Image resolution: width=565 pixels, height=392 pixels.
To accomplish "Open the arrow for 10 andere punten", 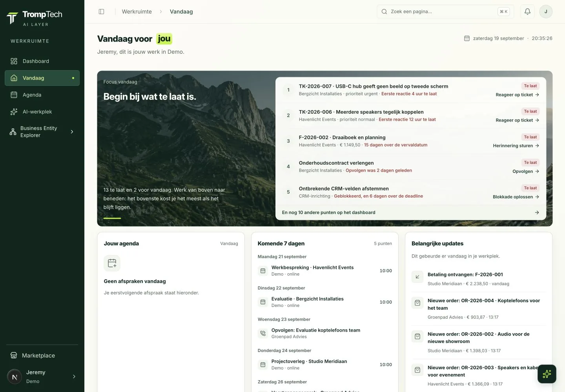I will click(x=537, y=212).
